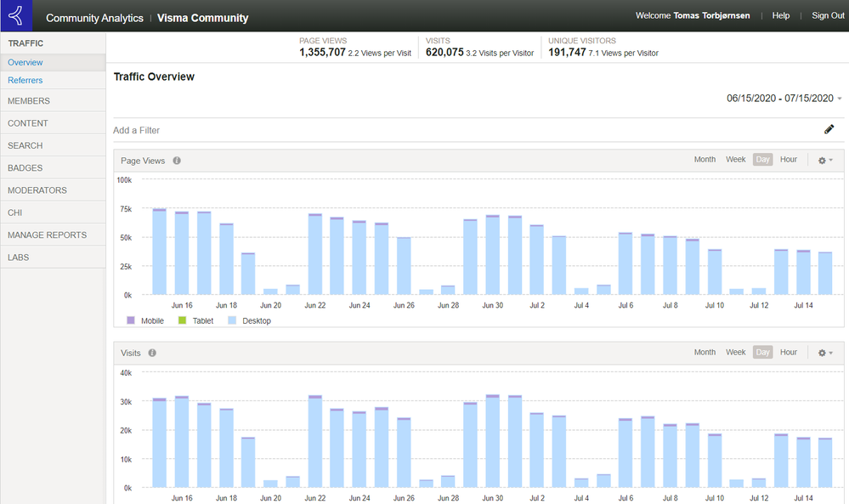
Task: Switch Visits chart to Week
Action: pos(735,353)
